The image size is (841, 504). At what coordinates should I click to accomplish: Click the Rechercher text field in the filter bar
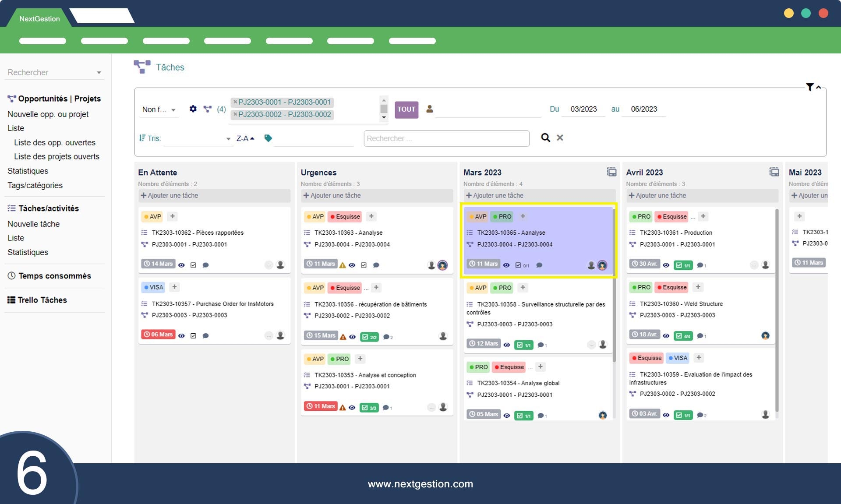coord(446,138)
